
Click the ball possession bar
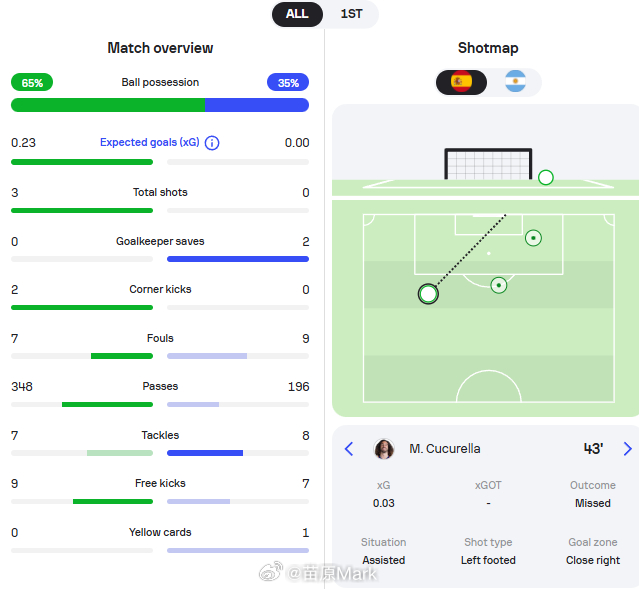(x=160, y=105)
